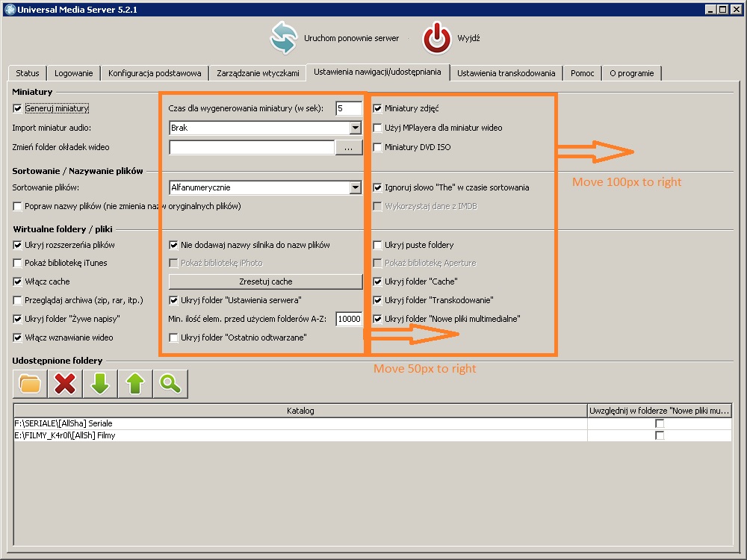Enable Ukryj folder "Ostatnio odtwarzane" checkbox
Image resolution: width=747 pixels, height=560 pixels.
173,338
